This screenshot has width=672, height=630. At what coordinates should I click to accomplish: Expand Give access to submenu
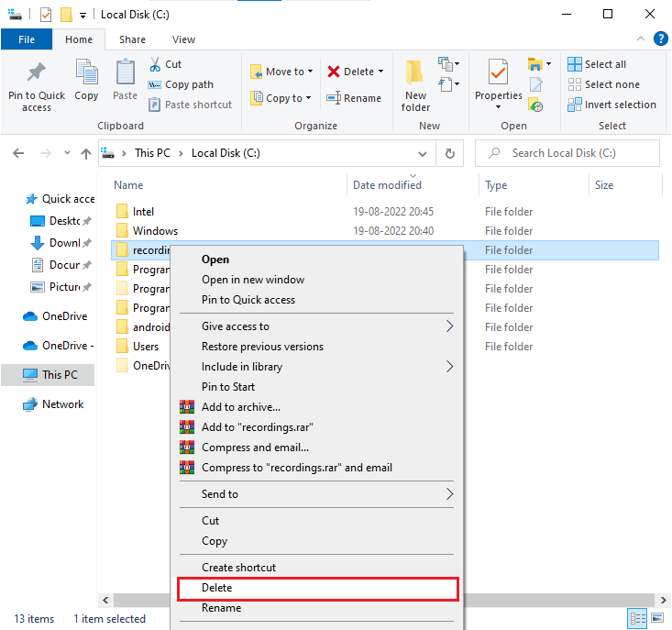316,326
